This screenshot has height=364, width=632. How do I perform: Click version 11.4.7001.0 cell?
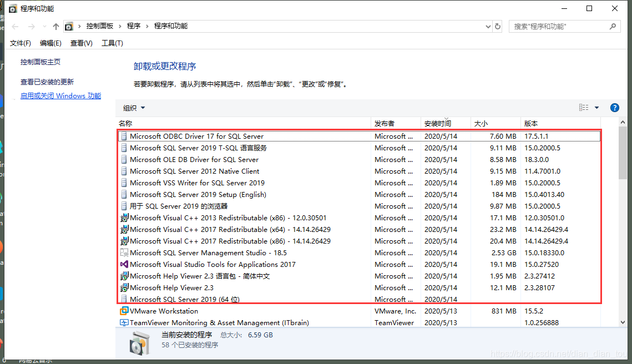click(542, 171)
